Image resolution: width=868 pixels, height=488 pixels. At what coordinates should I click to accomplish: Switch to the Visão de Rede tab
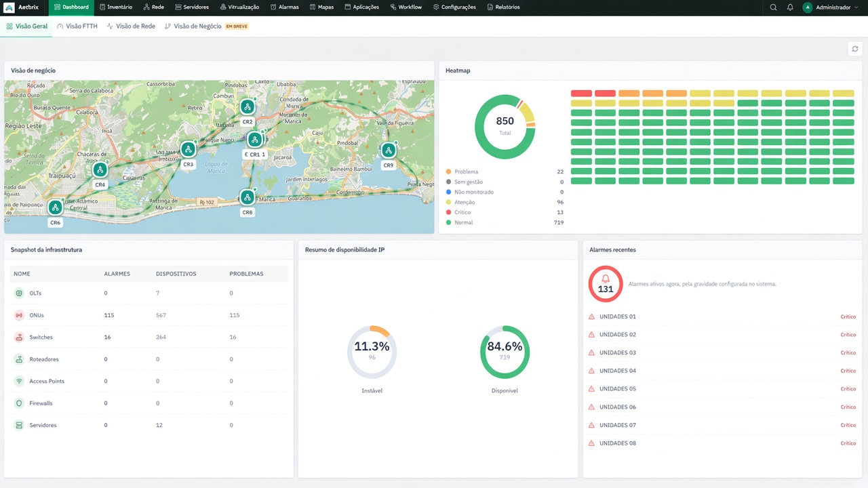132,26
